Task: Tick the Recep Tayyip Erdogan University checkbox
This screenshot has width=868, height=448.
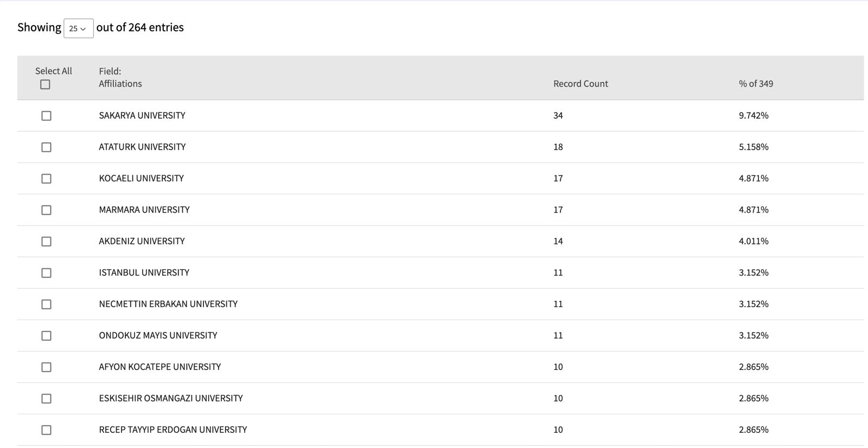Action: point(47,430)
